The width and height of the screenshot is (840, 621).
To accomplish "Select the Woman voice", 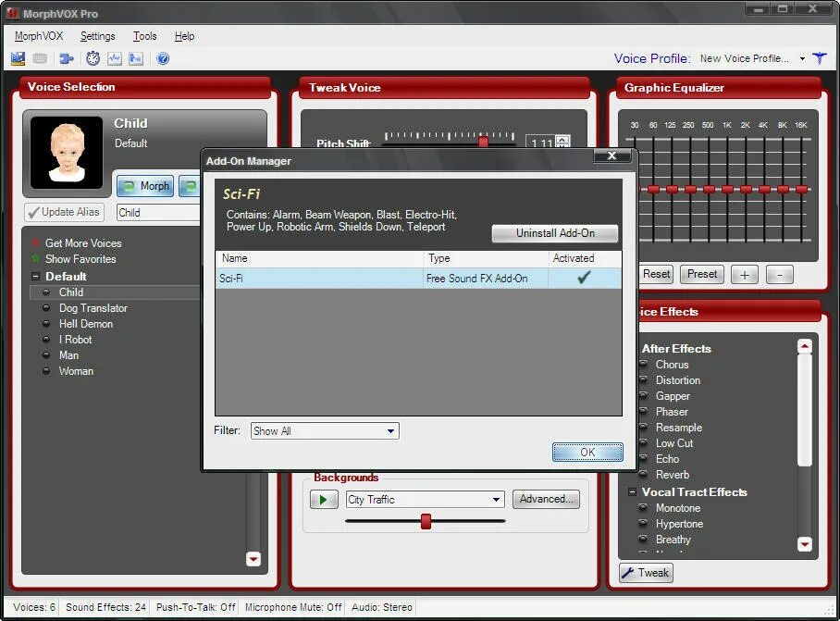I will 76,371.
